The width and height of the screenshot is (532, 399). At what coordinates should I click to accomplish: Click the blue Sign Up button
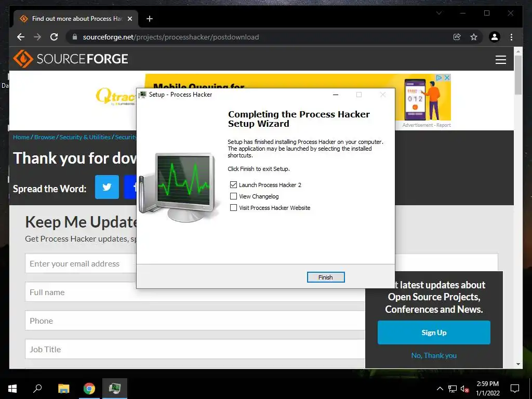[434, 332]
